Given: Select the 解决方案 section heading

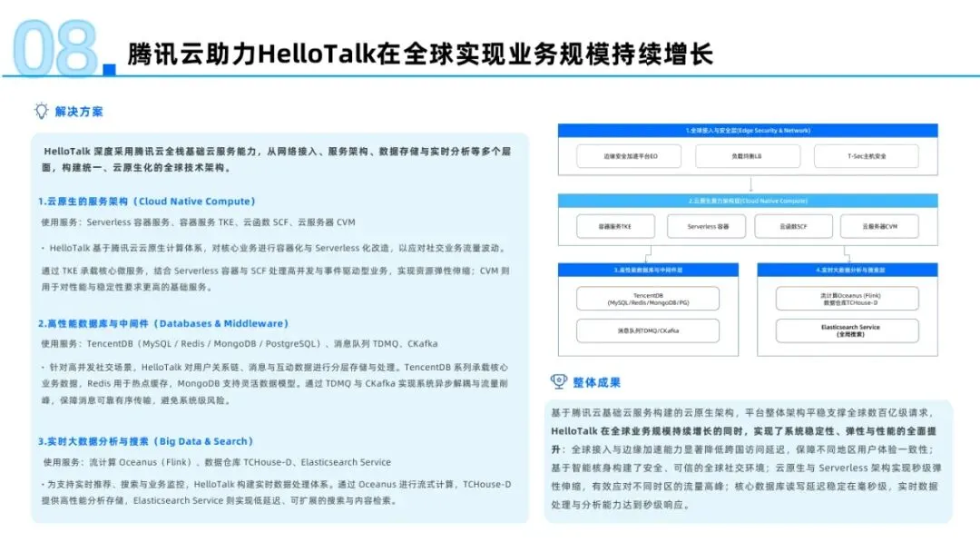Looking at the screenshot, I should (x=79, y=112).
